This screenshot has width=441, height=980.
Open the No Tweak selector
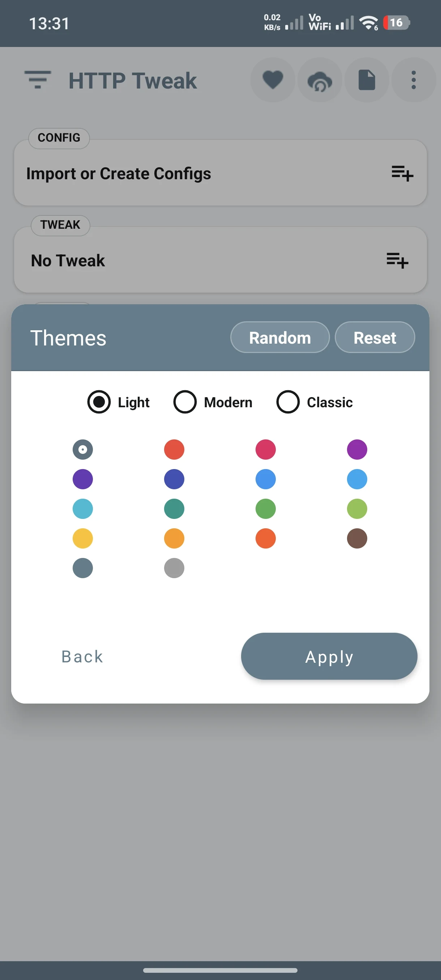(x=220, y=260)
